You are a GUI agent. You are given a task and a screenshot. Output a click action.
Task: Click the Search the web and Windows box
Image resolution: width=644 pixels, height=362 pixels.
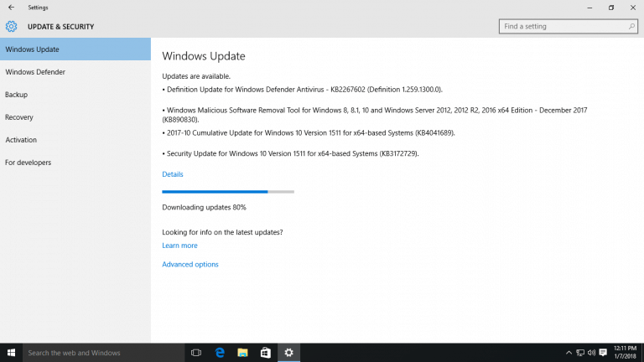pyautogui.click(x=103, y=353)
